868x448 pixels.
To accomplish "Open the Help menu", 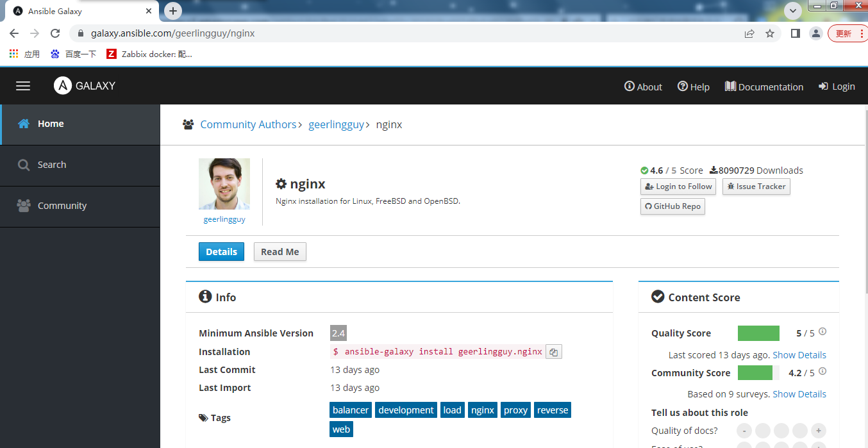I will pos(694,87).
